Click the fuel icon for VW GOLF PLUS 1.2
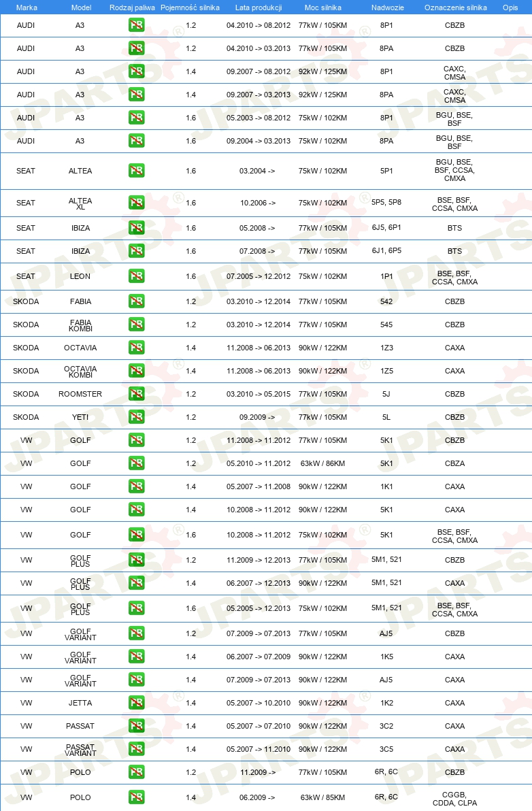 (x=137, y=560)
